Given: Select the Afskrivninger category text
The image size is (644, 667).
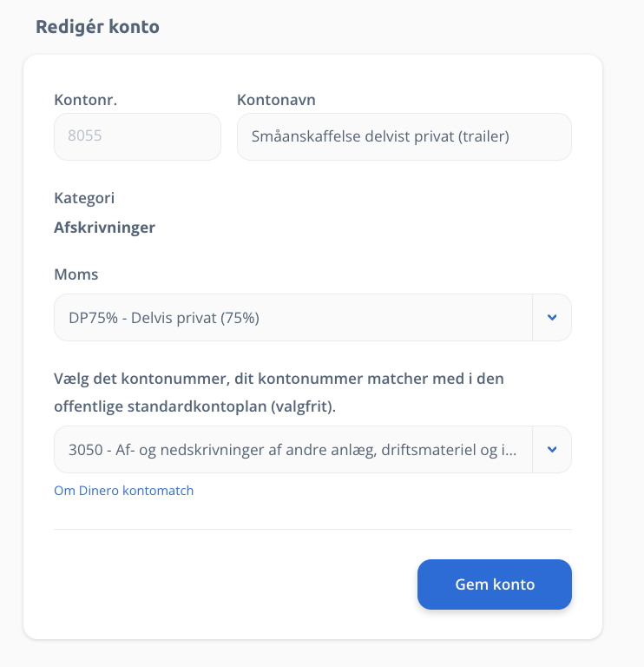Looking at the screenshot, I should click(x=104, y=228).
